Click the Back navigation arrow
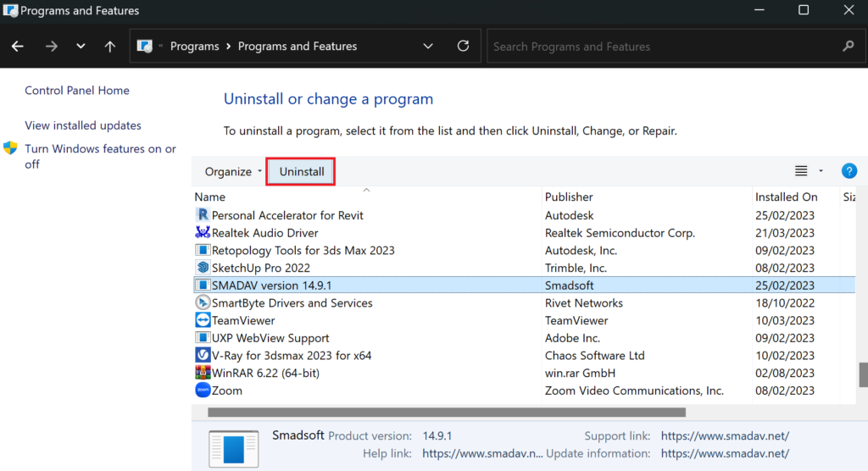 pyautogui.click(x=18, y=47)
